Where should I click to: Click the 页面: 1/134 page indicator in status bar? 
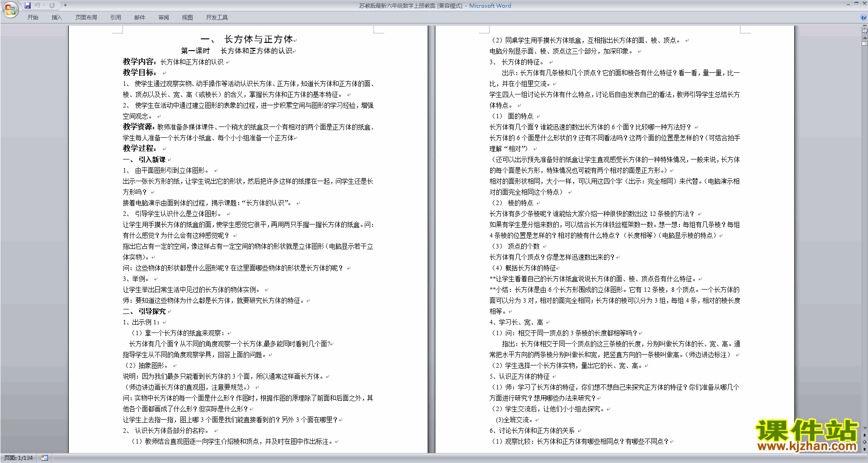19,458
